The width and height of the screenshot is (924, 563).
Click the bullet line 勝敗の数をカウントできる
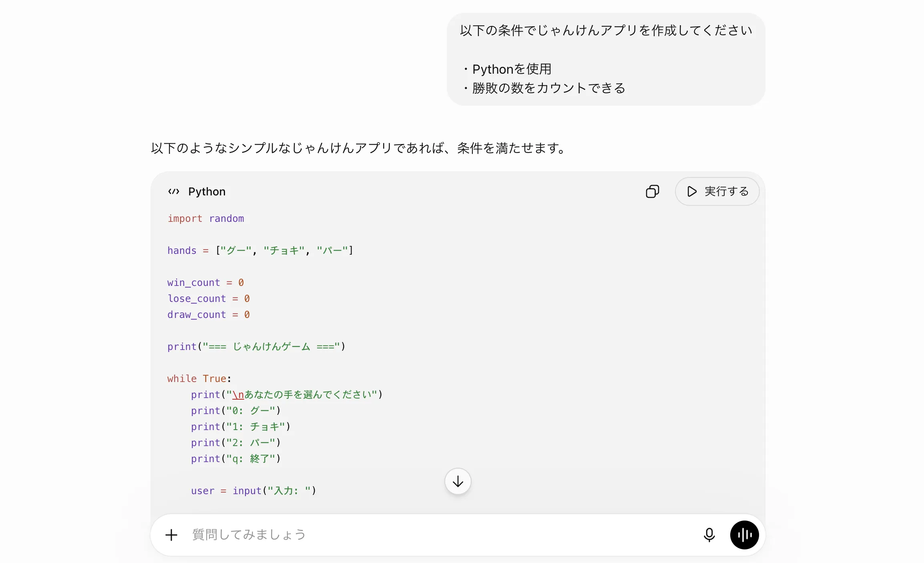tap(544, 88)
